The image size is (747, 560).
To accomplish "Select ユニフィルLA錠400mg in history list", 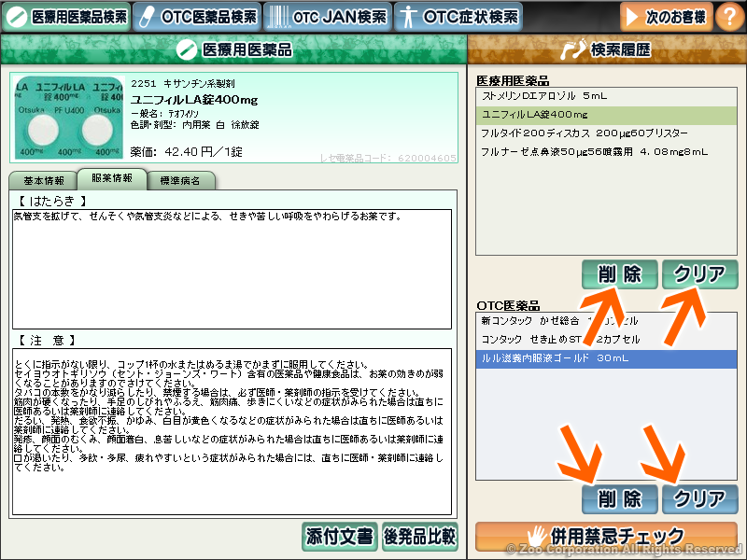I will 606,115.
